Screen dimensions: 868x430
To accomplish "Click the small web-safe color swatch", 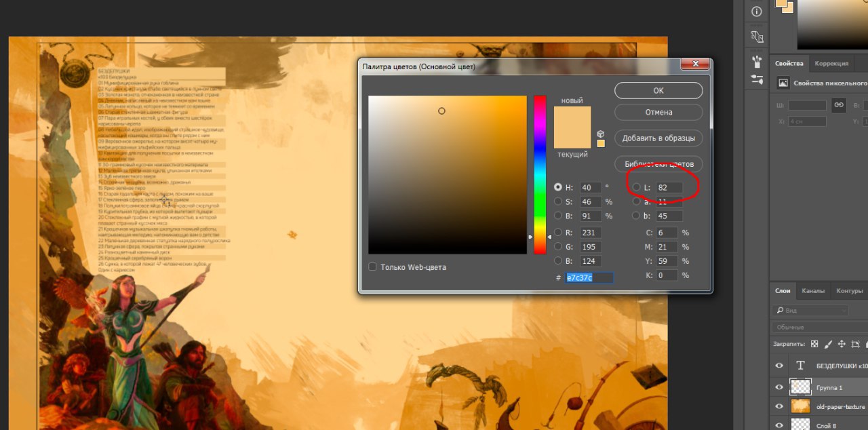I will click(x=601, y=143).
